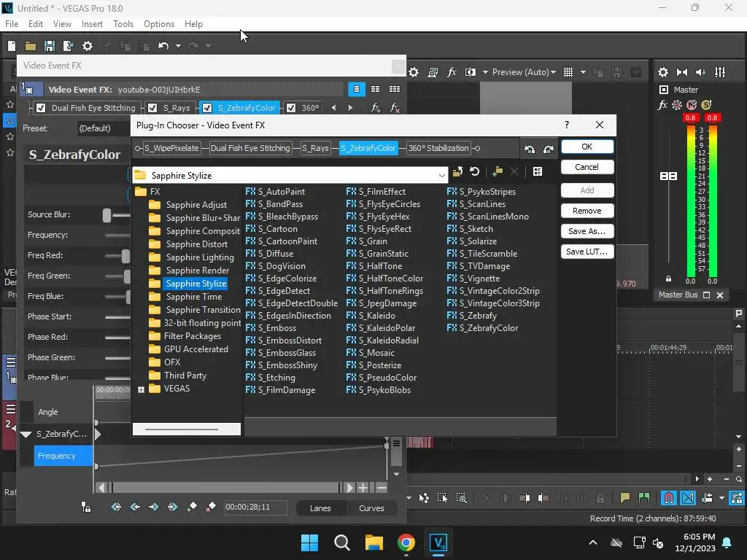Viewport: 747px width, 560px height.
Task: Click the redo chain arrow in Plug-In Chooser
Action: coord(549,149)
